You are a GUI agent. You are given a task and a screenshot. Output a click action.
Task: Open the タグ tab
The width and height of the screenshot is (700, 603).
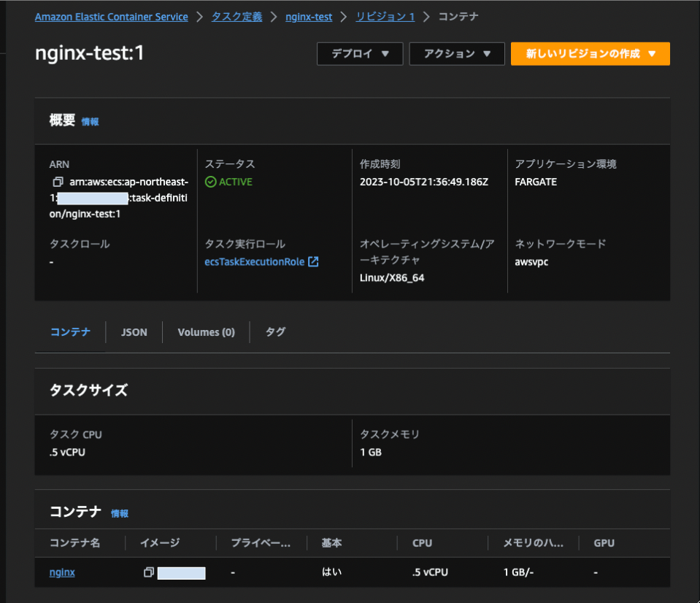[x=275, y=332]
